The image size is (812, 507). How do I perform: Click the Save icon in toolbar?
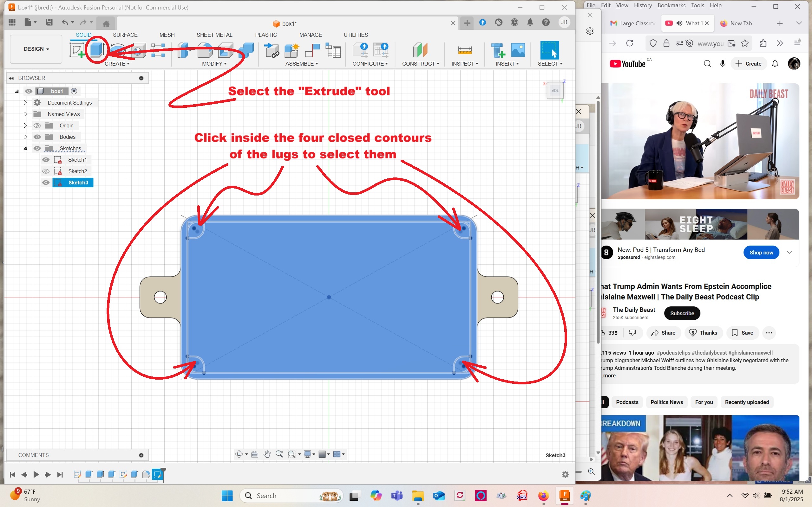coord(49,22)
